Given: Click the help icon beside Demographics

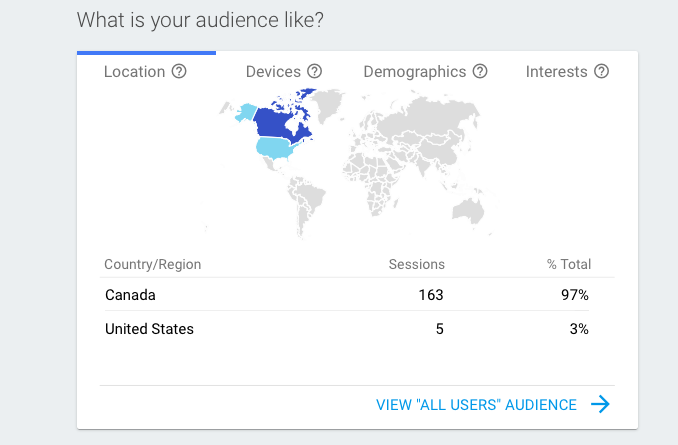Looking at the screenshot, I should pos(480,72).
